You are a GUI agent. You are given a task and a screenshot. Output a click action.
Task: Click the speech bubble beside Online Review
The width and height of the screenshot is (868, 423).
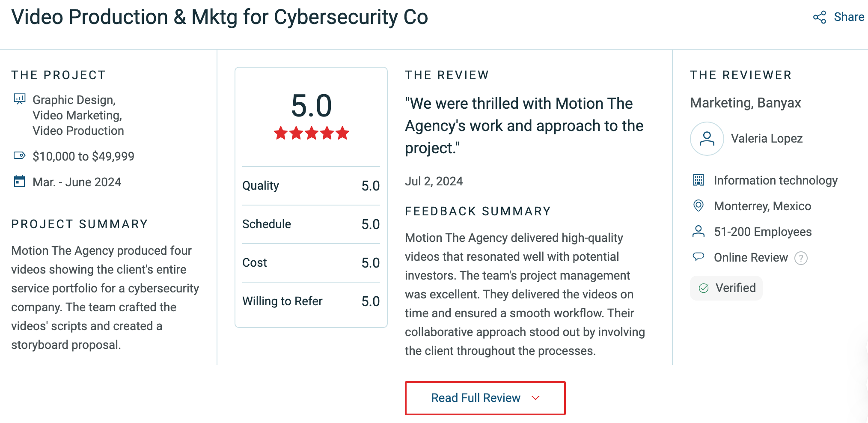pos(699,256)
